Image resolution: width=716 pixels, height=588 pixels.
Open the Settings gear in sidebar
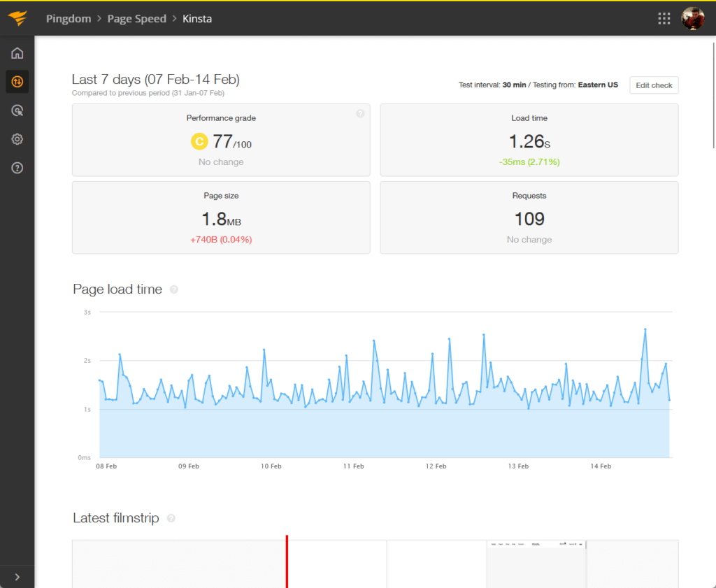pos(17,139)
